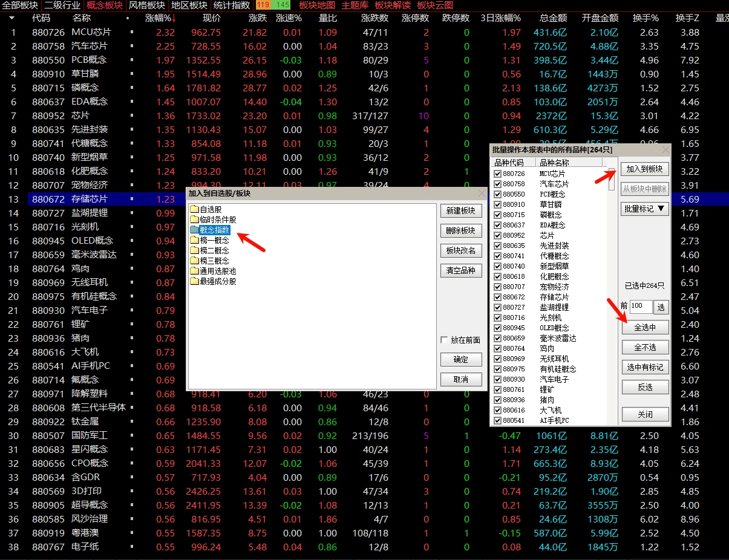The image size is (729, 560).
Task: Click the 删除板块 button
Action: (461, 230)
